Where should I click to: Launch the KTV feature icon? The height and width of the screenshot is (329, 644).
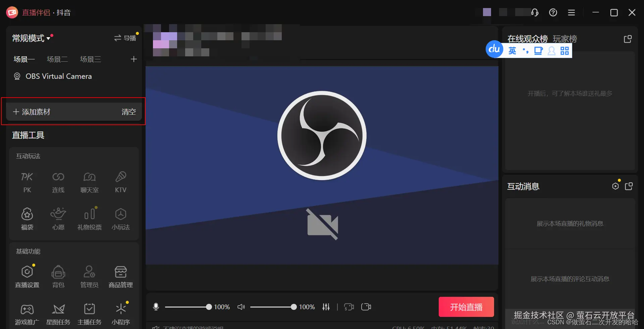120,182
